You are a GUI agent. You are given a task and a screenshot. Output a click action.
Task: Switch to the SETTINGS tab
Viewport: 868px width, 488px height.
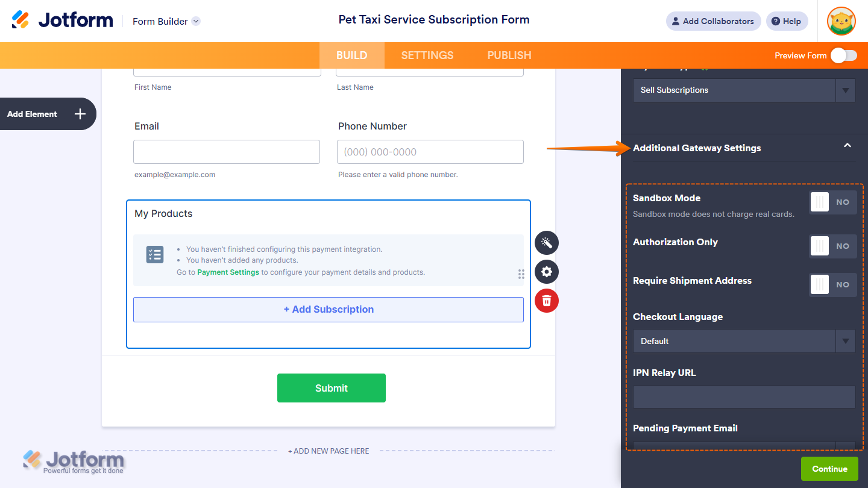427,55
